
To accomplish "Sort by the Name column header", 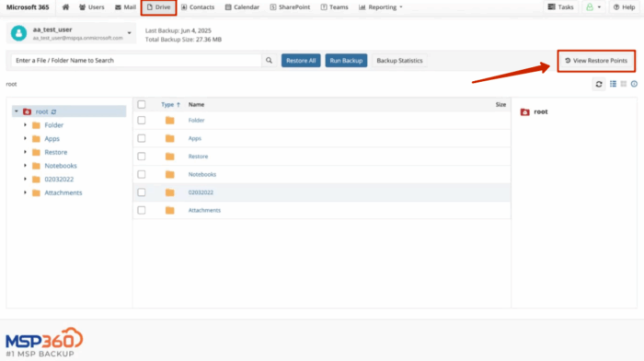I will tap(196, 104).
